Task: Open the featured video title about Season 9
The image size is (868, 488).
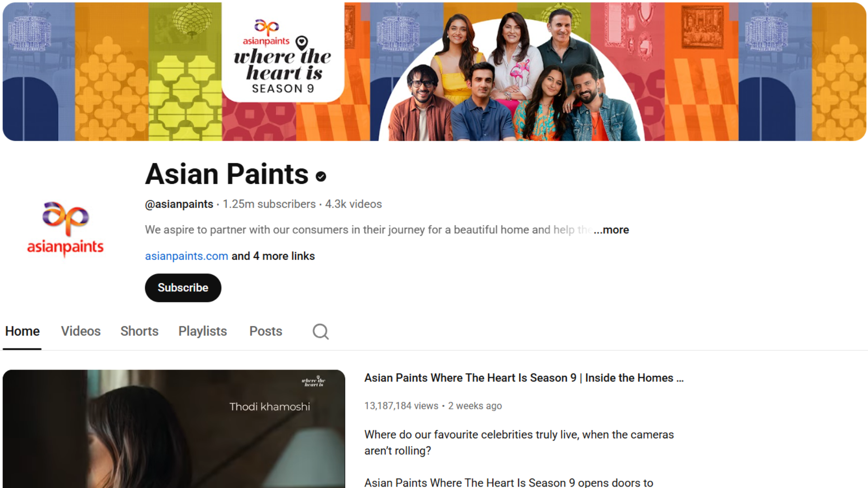Action: coord(524,378)
